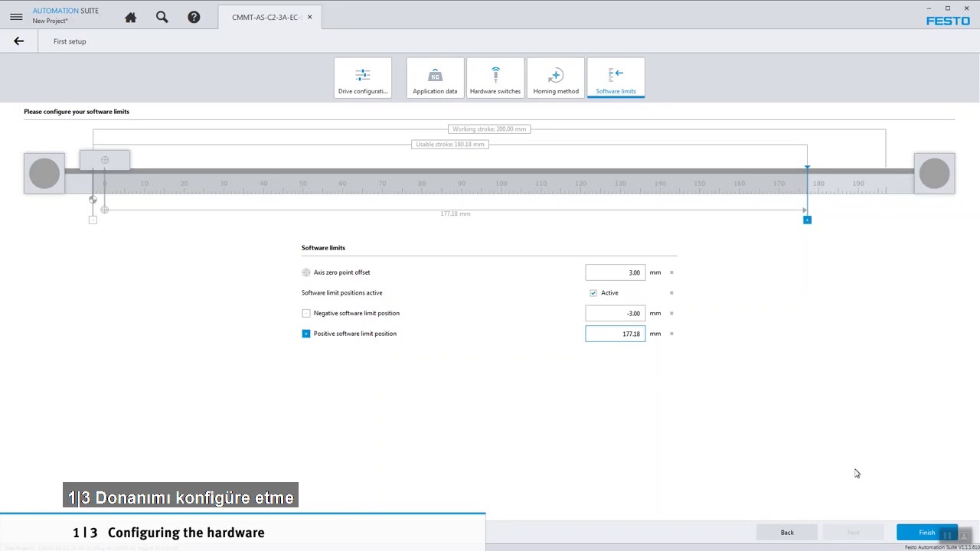Select the positive limit handle below the ruler

click(807, 220)
